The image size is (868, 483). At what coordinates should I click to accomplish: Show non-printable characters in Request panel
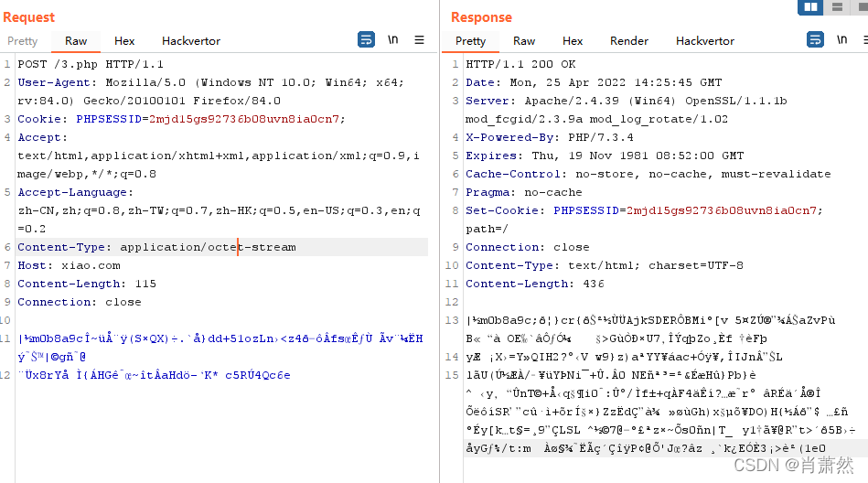[393, 40]
